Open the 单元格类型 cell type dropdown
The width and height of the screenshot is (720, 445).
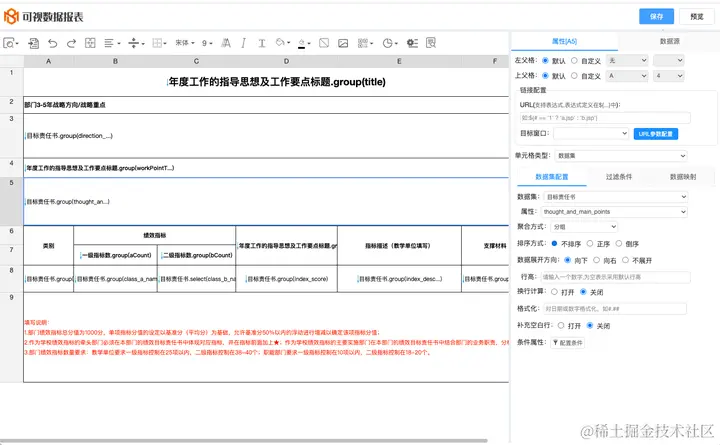621,156
